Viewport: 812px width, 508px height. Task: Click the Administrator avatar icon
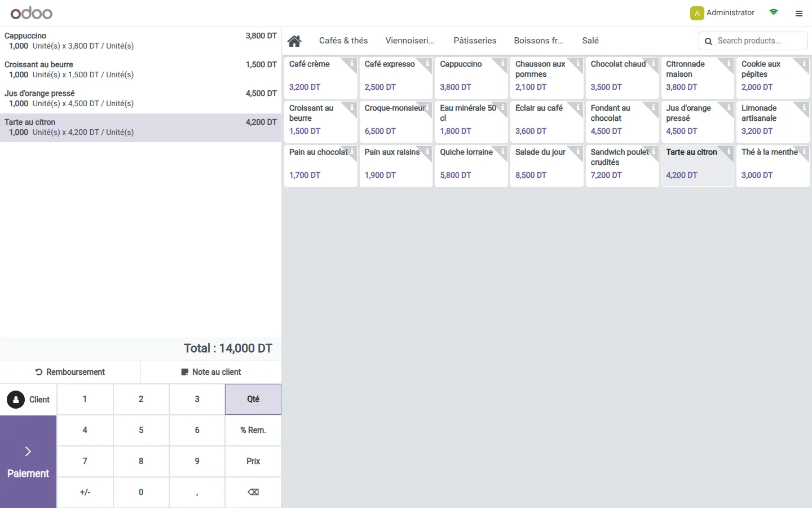pos(697,13)
